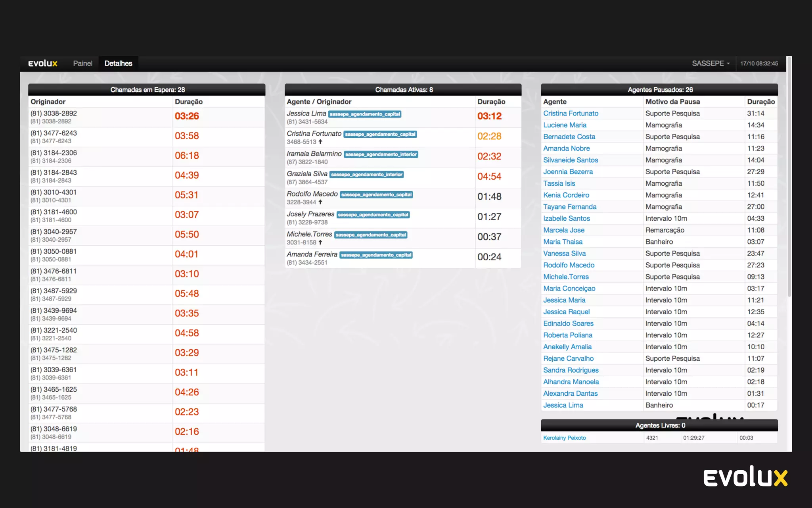Click the arrow icon beside 3228-3944

(x=320, y=202)
